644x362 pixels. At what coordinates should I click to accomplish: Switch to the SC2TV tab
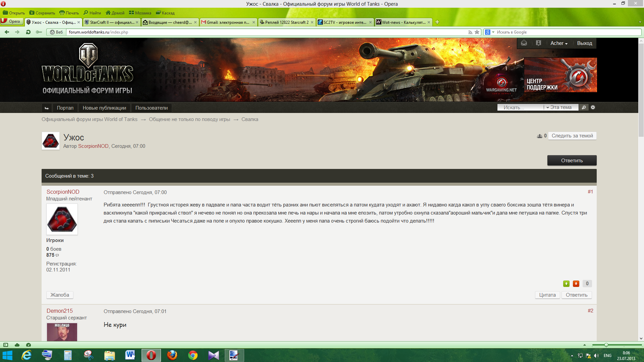click(x=345, y=22)
